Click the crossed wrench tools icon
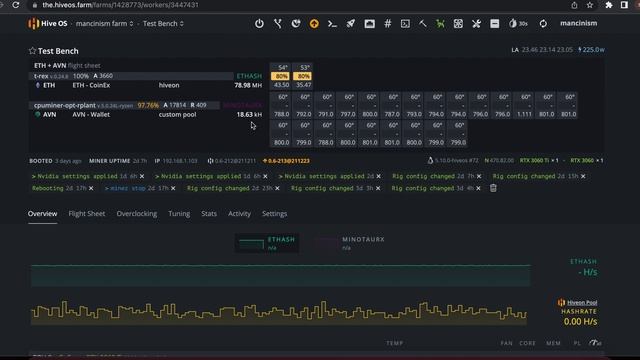The height and width of the screenshot is (360, 640). [476, 24]
